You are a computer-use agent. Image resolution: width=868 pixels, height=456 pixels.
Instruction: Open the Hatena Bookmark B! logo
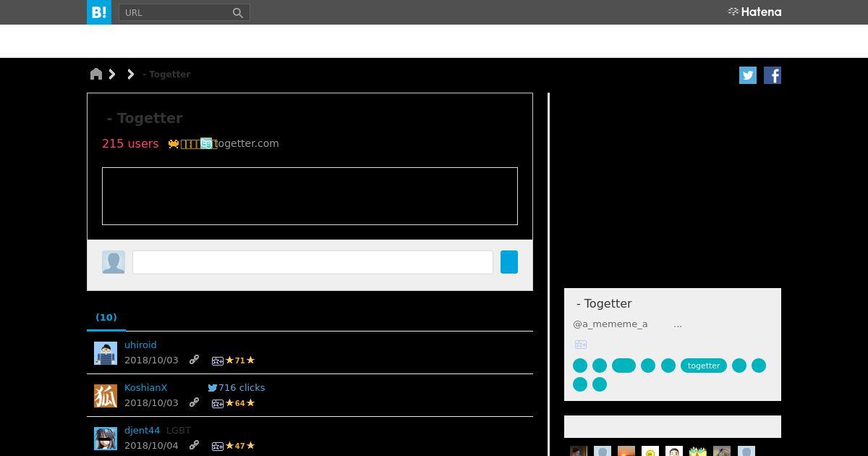(x=99, y=12)
